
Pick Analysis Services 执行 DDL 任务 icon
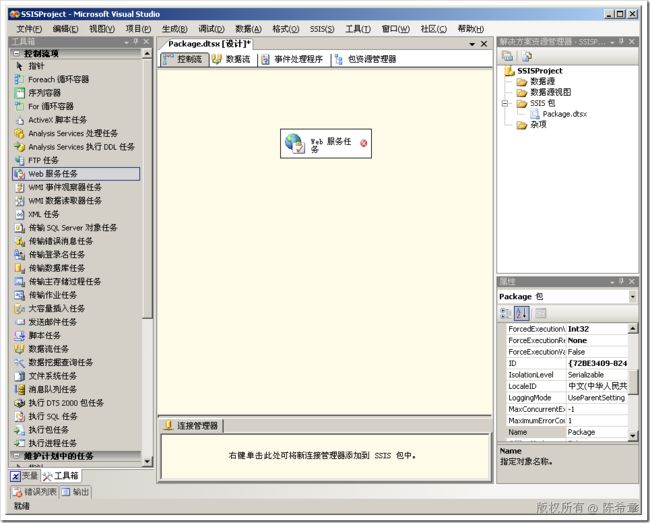pyautogui.click(x=19, y=147)
